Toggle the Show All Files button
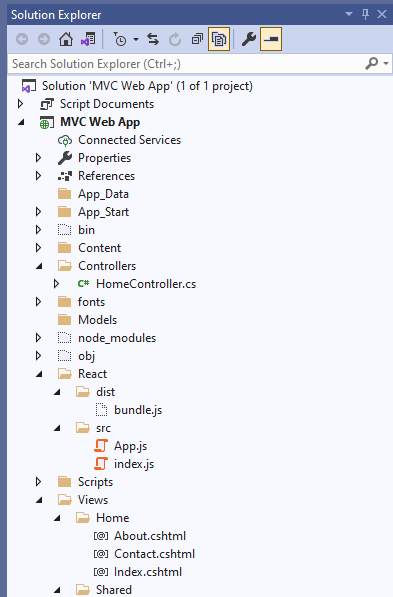Image resolution: width=393 pixels, height=597 pixels. point(219,39)
